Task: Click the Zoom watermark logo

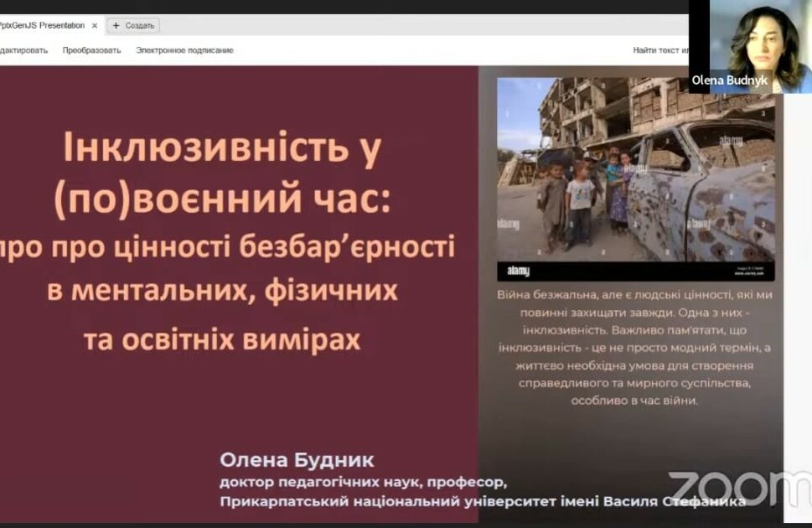Action: tap(737, 486)
